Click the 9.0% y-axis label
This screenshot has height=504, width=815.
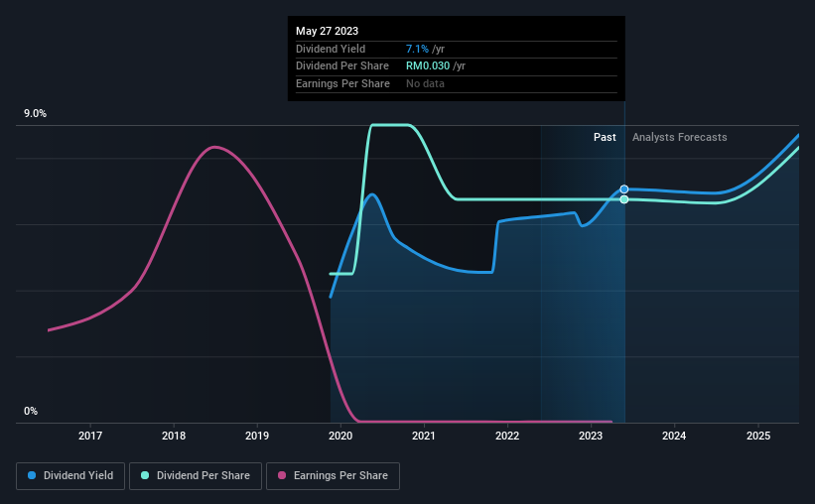[35, 113]
